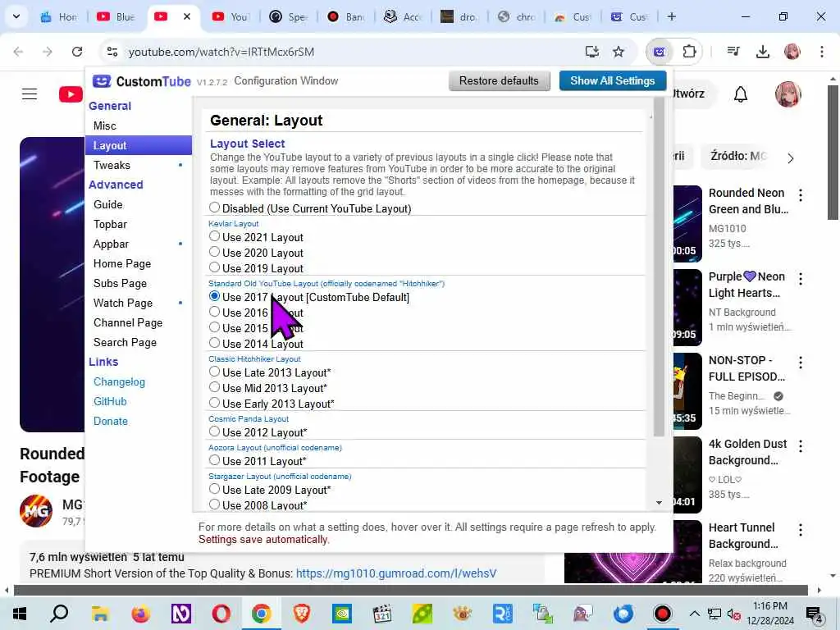Select Use 2014 Layout radio

click(x=214, y=343)
